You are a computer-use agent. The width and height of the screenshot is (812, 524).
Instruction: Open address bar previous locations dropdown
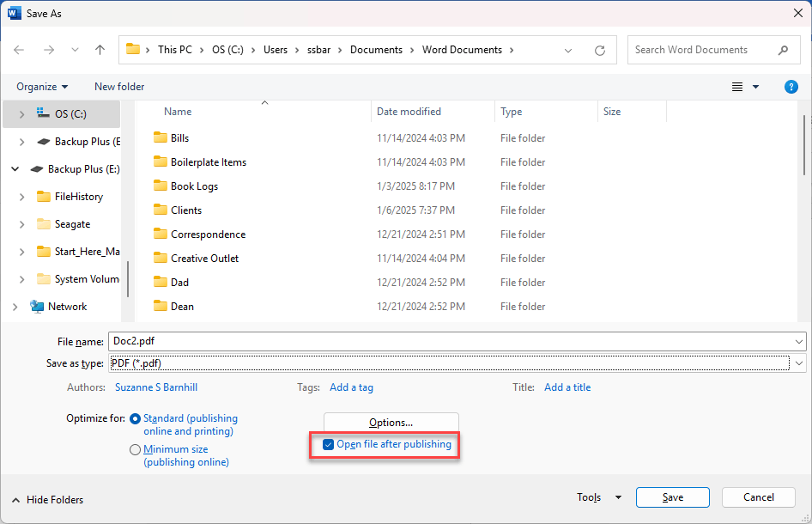point(568,51)
